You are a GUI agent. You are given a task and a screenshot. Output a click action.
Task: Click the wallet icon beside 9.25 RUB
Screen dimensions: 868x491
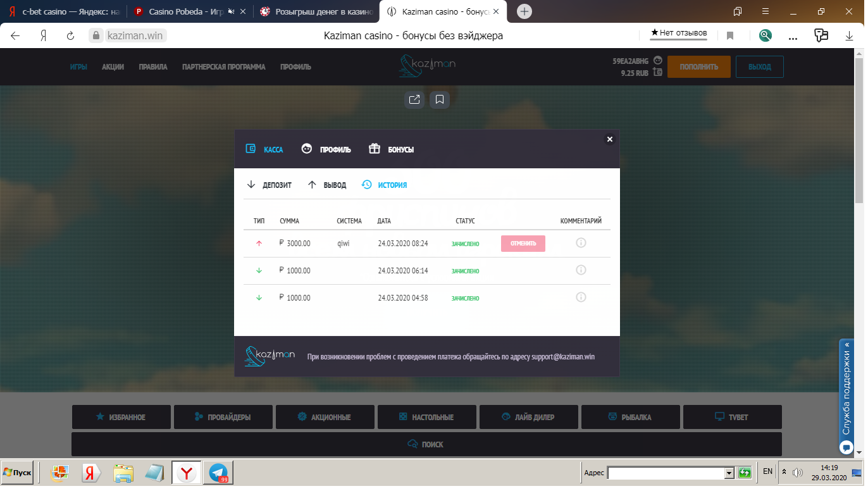click(x=658, y=73)
